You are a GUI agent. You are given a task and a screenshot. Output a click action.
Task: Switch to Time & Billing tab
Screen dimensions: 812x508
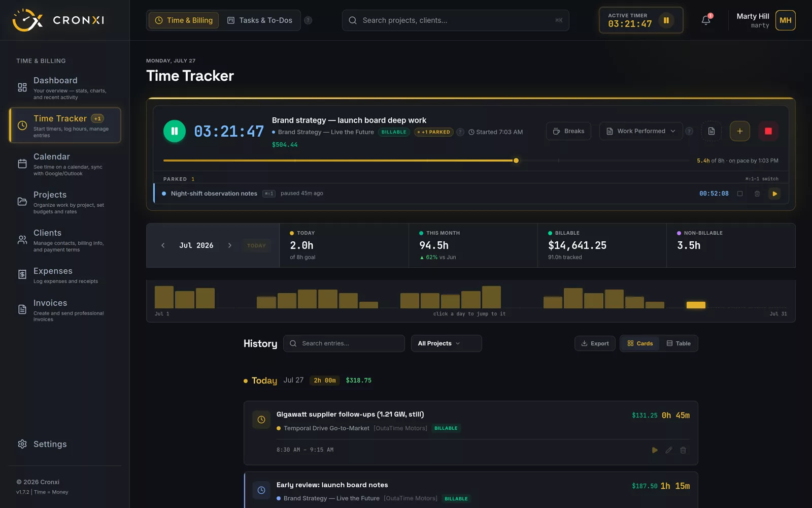(184, 20)
